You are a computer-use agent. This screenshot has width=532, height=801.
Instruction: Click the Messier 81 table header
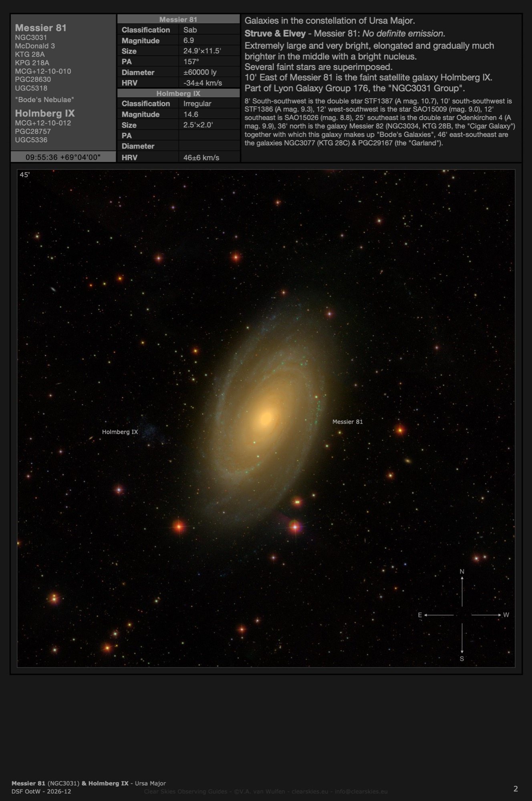point(178,19)
